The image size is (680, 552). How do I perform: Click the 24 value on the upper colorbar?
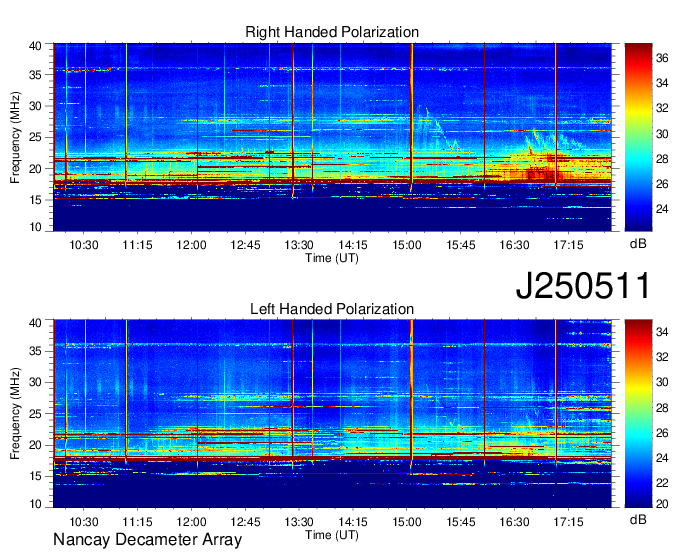click(x=662, y=209)
